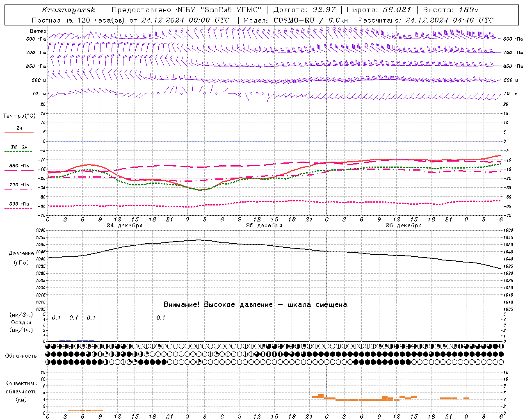Viewport: 525px width, 420px height.
Task: Click the 'Конвективн.' convective cloud label
Action: pyautogui.click(x=21, y=383)
